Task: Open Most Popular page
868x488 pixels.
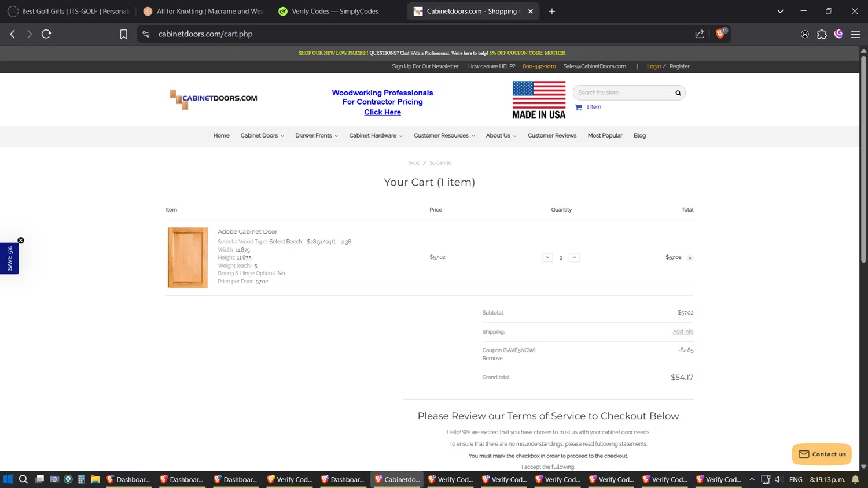Action: coord(605,135)
